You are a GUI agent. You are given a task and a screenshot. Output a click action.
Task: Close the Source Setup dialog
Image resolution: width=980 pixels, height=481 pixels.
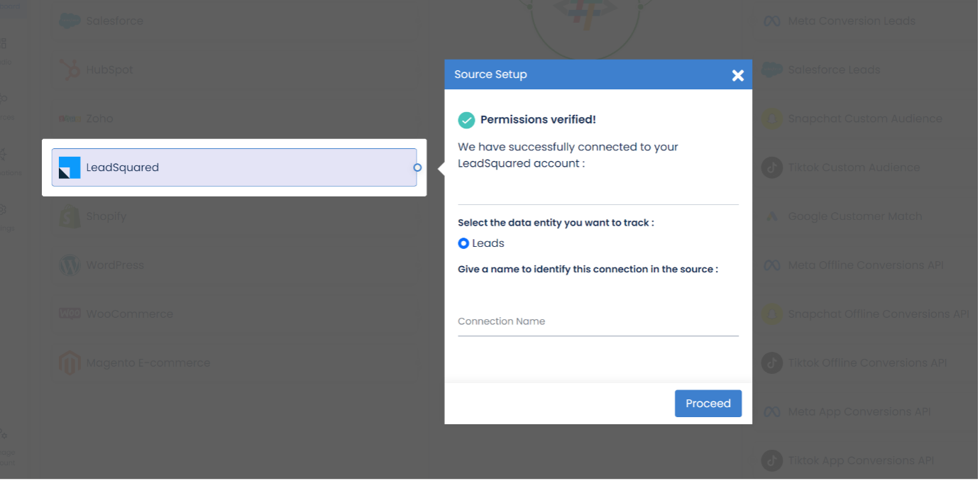[738, 75]
